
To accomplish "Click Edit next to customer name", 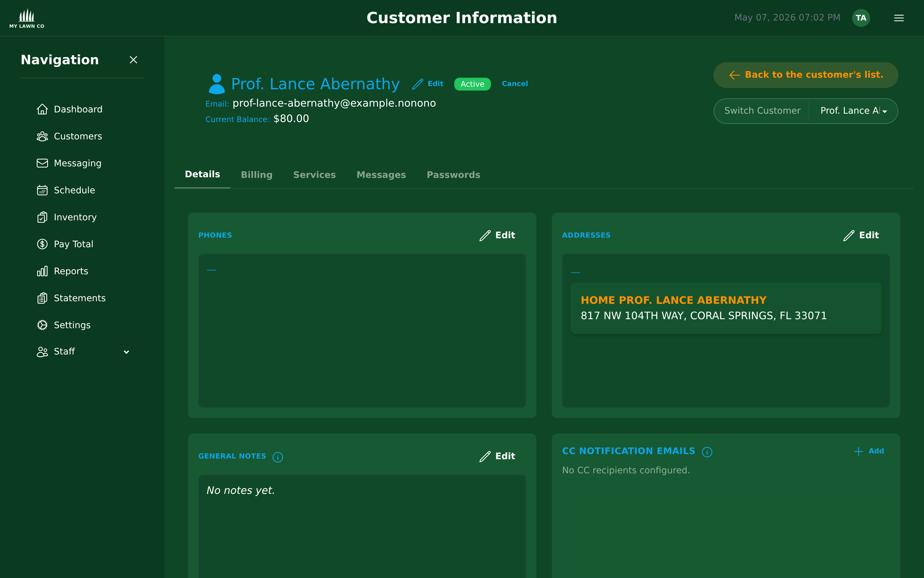I will click(x=428, y=84).
